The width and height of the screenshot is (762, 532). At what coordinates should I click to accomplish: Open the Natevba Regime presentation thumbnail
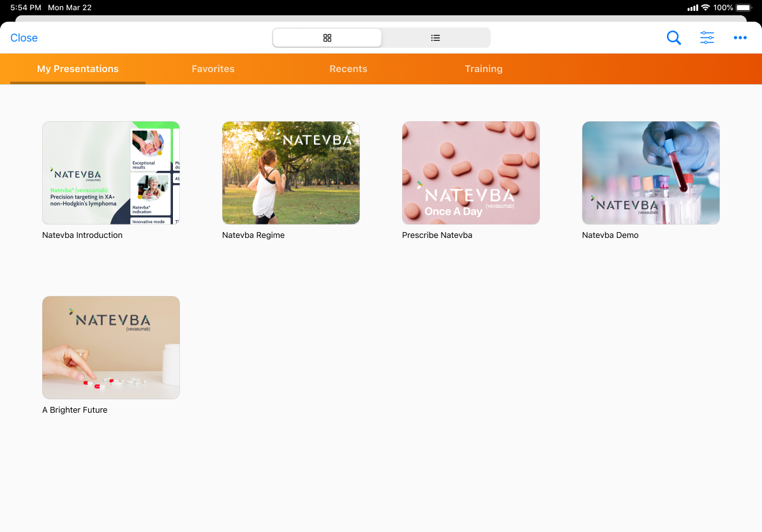(291, 173)
